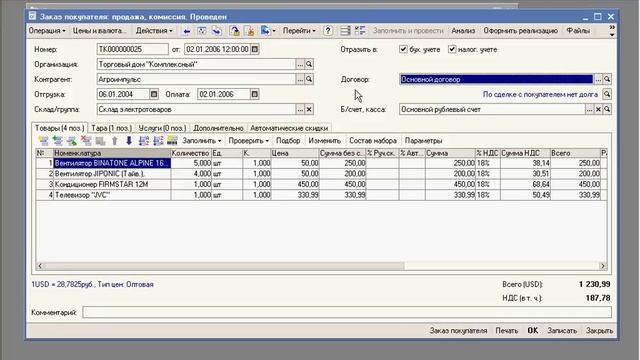
Task: Sort goods rows ascending
Action: pyautogui.click(x=144, y=141)
